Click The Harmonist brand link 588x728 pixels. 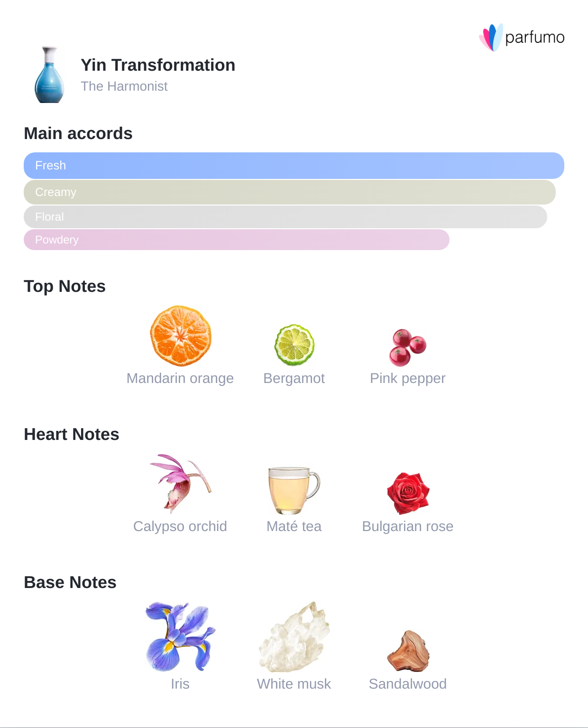point(124,86)
